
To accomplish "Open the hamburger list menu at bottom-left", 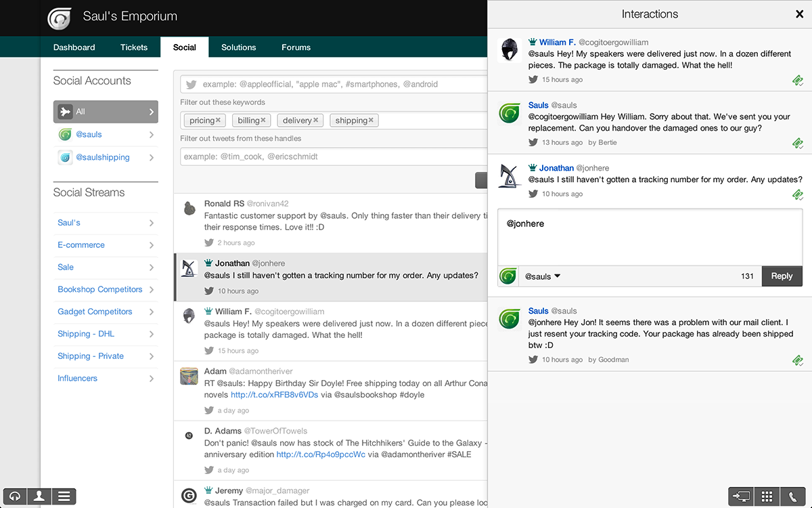I will click(64, 496).
